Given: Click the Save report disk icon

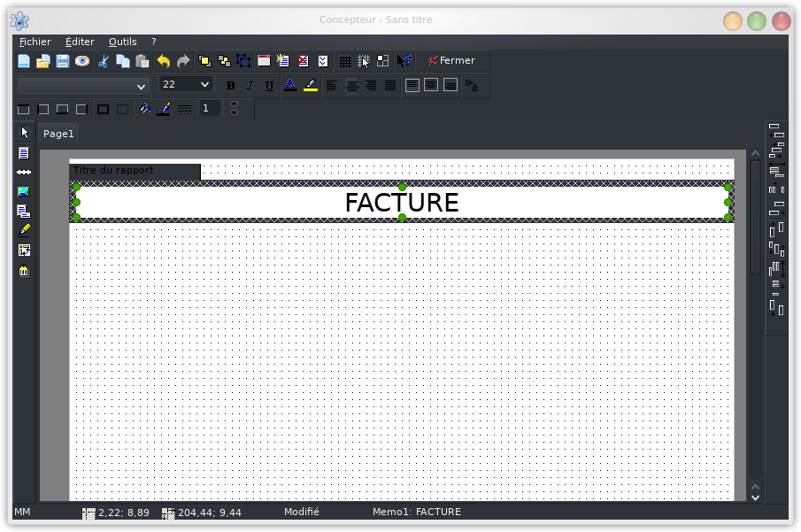Looking at the screenshot, I should [x=63, y=61].
